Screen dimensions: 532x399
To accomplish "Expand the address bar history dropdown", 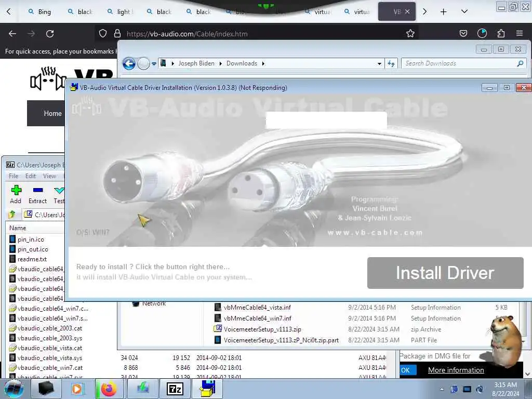I will click(379, 63).
